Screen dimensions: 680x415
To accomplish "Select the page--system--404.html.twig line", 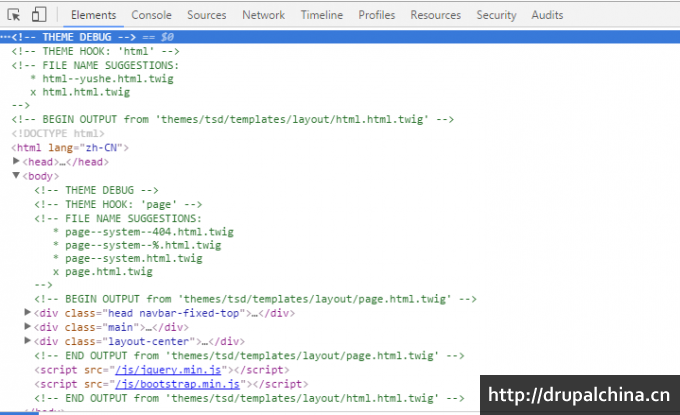I will (144, 232).
